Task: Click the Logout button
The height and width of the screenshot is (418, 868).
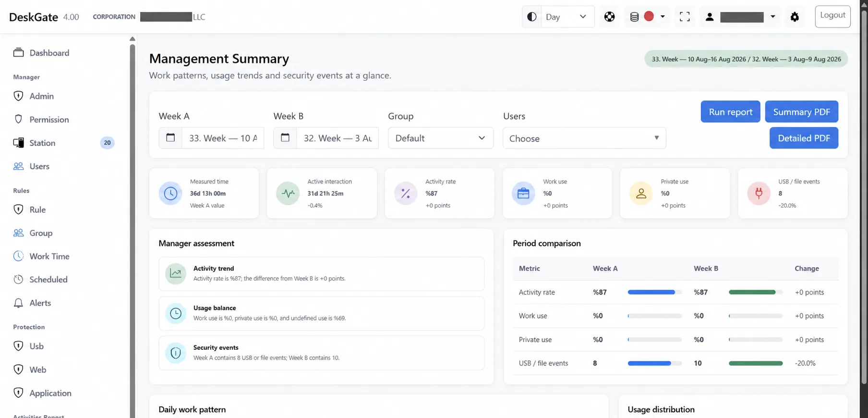Action: pyautogui.click(x=832, y=16)
